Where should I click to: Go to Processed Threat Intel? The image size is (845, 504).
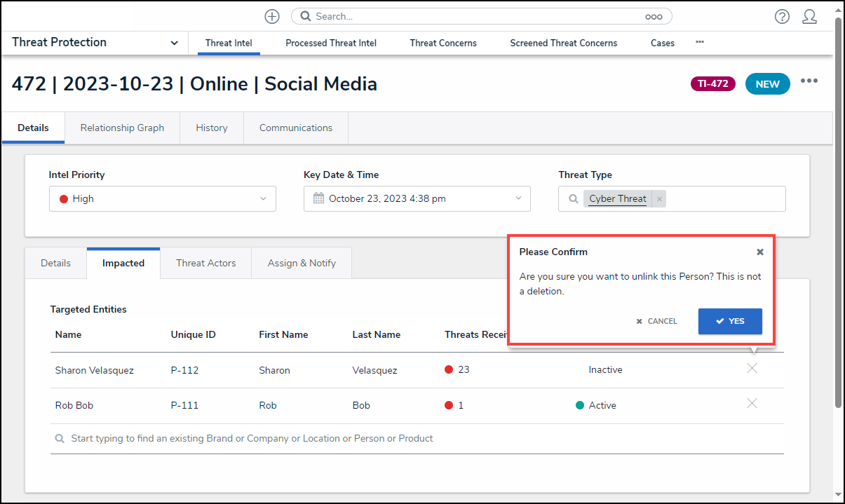tap(331, 43)
